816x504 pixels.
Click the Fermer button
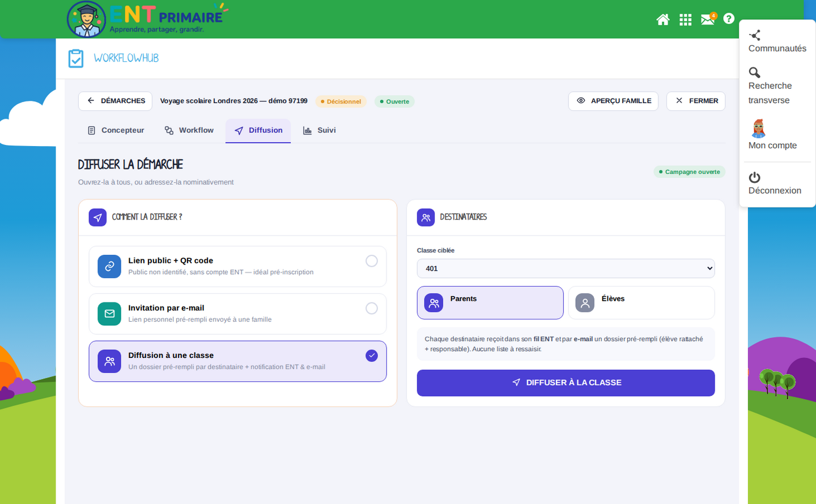(x=696, y=101)
